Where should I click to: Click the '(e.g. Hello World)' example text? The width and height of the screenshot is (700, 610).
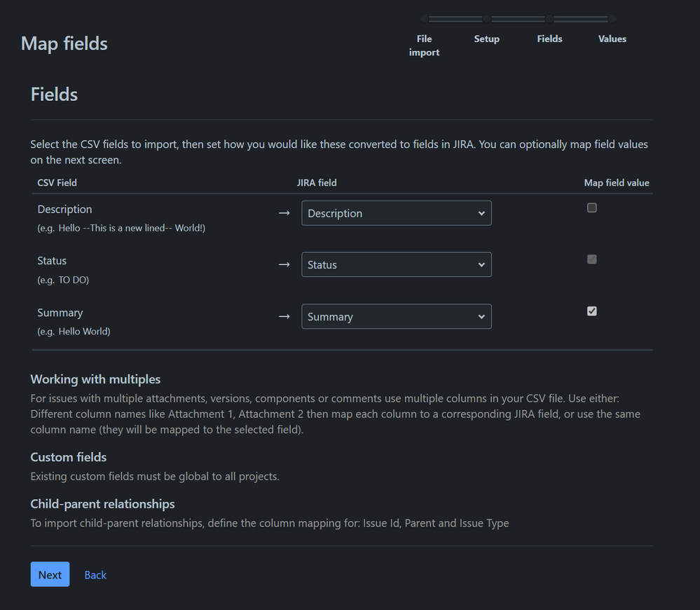[74, 332]
